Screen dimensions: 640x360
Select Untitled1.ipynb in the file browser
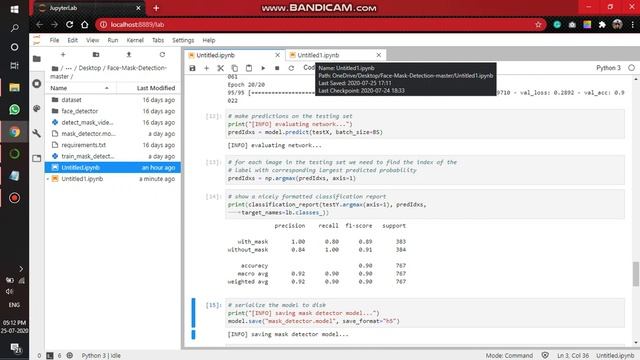pyautogui.click(x=113, y=179)
